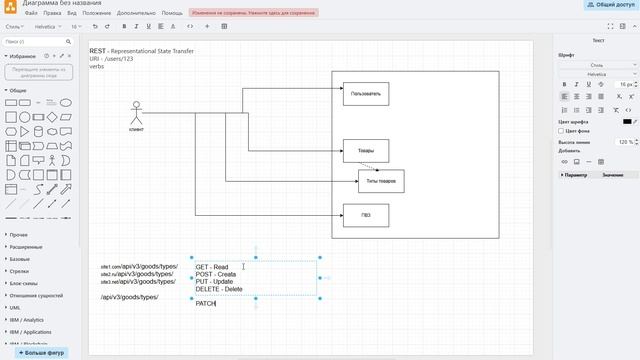Open the Дополнительно menu

click(x=136, y=13)
